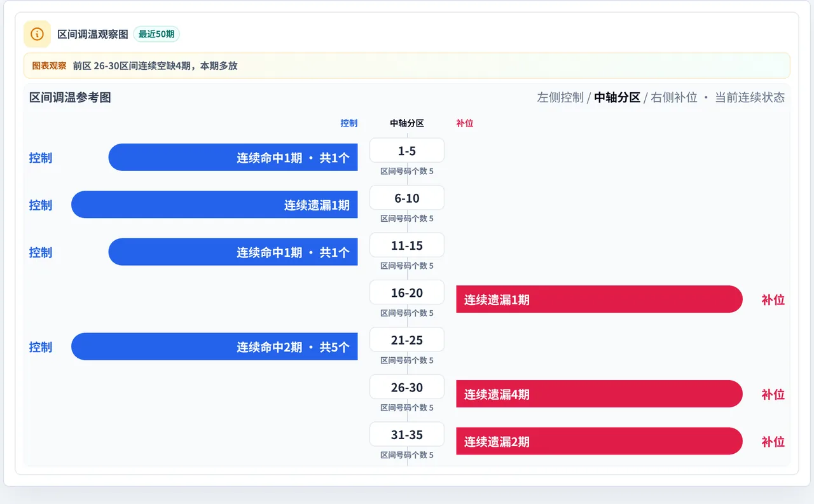Click the red 连续遗漏2期 bar
The height and width of the screenshot is (504, 814).
(599, 441)
